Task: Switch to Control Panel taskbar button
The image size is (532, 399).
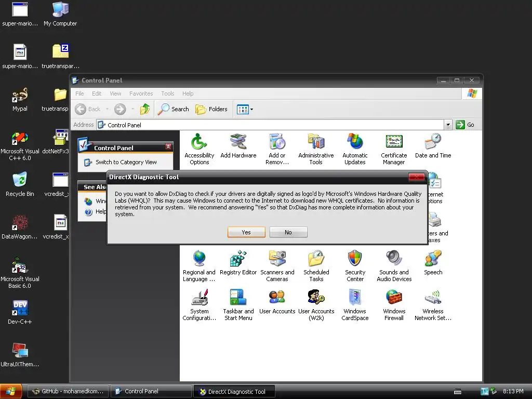Action: [x=151, y=391]
